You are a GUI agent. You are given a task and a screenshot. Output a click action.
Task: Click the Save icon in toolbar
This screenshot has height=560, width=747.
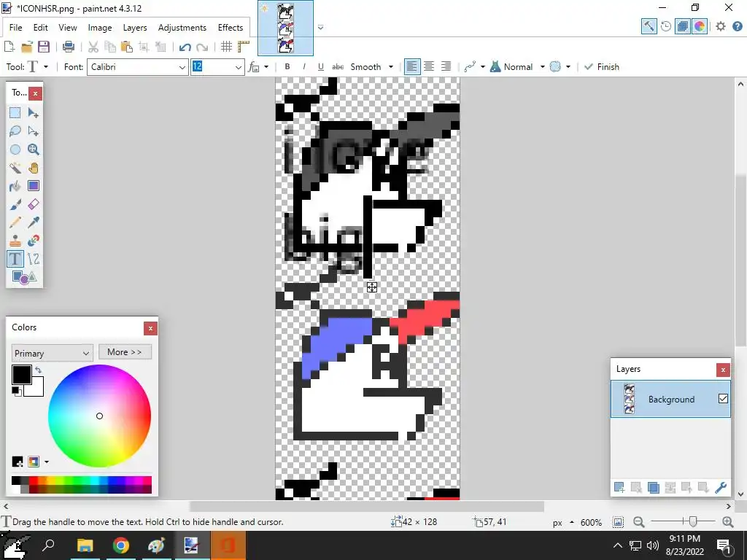44,47
